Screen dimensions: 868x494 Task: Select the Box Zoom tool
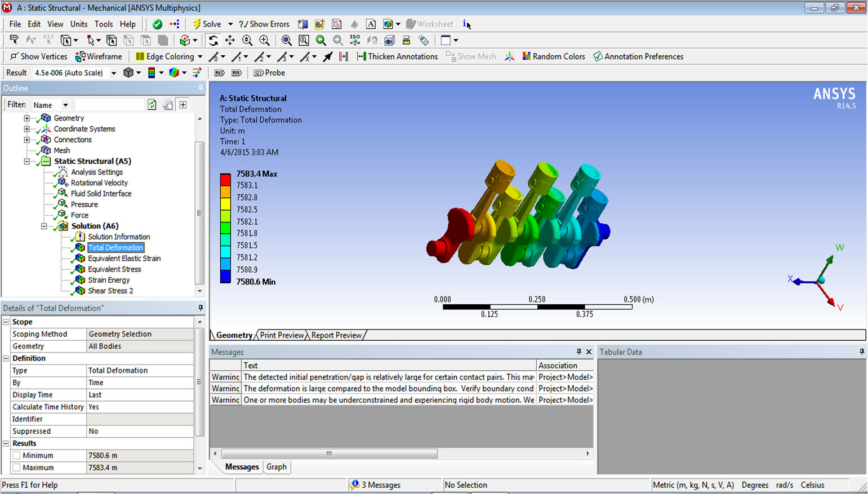click(264, 41)
